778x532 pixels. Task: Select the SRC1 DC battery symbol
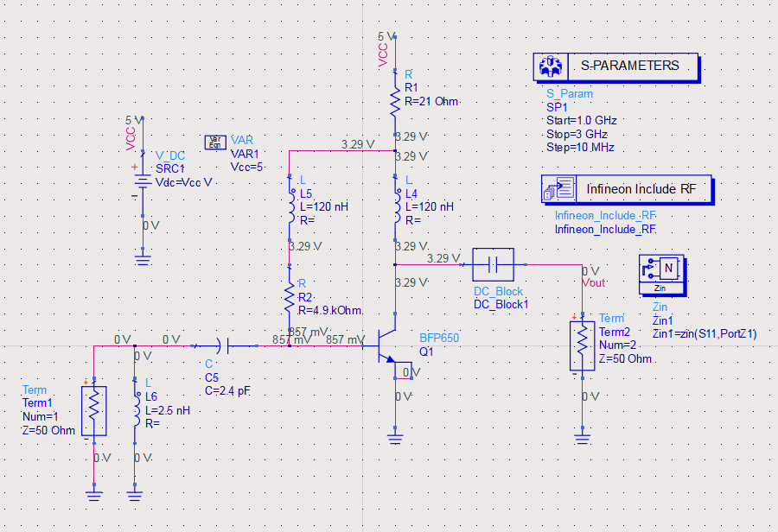[x=143, y=183]
